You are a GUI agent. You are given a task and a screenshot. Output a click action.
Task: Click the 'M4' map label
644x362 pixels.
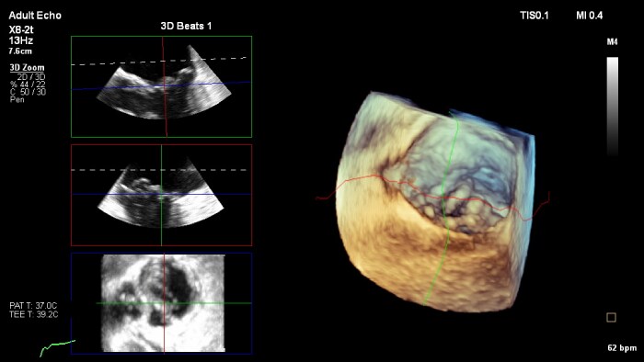(613, 42)
